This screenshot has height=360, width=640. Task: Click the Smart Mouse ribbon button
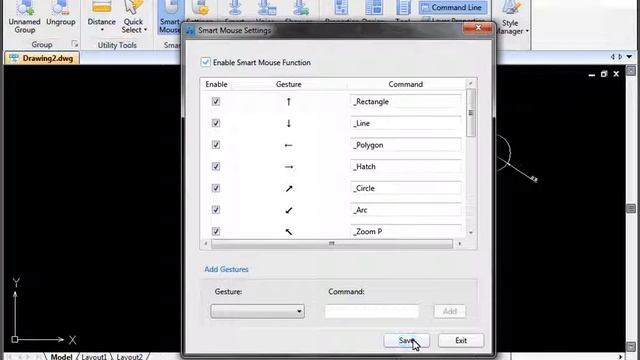[170, 17]
